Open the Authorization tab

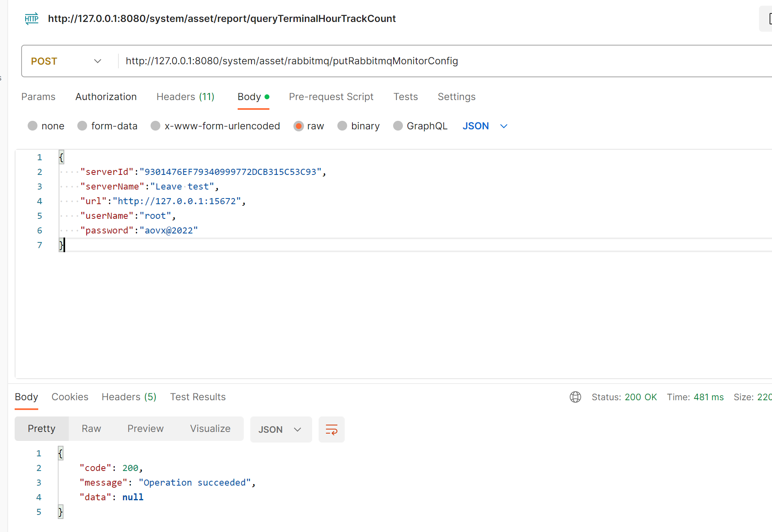coord(106,97)
